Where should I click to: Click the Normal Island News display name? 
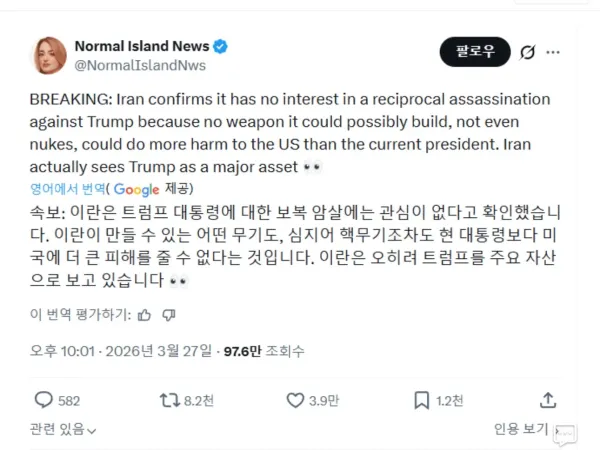click(x=142, y=46)
